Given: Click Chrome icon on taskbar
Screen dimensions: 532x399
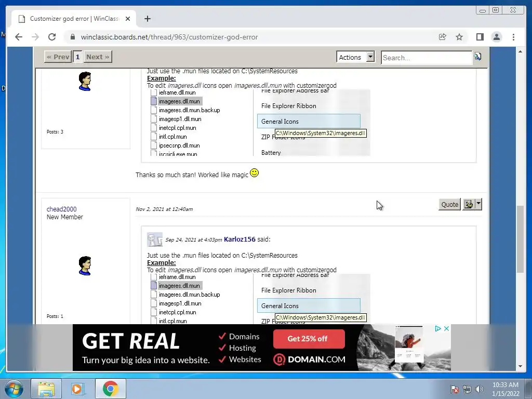Looking at the screenshot, I should pyautogui.click(x=110, y=389).
